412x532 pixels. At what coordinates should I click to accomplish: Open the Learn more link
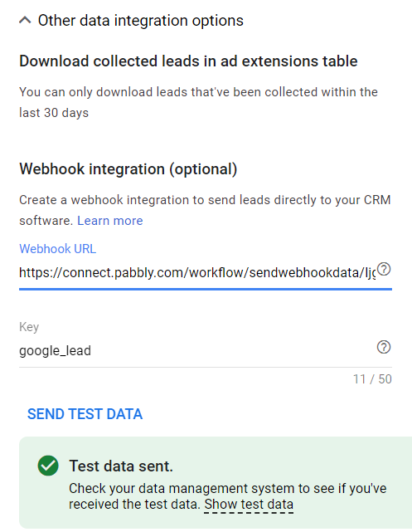[110, 221]
